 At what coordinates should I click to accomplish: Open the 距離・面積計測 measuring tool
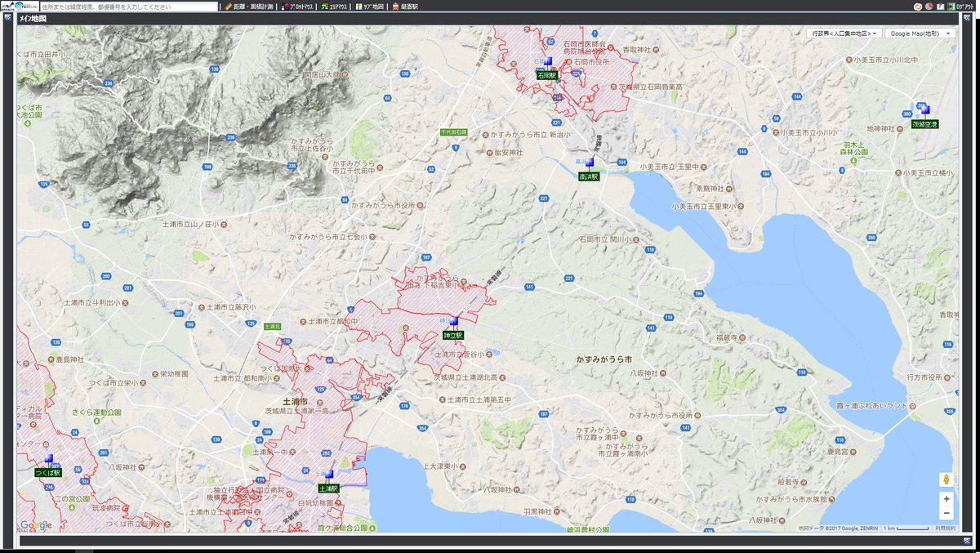click(248, 7)
